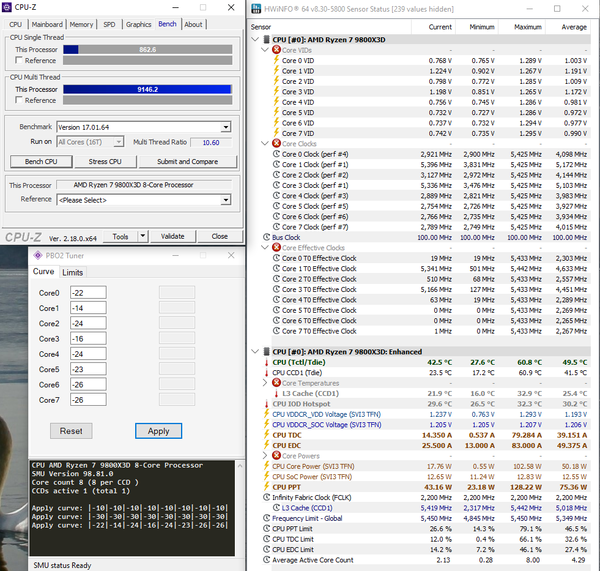The height and width of the screenshot is (571, 600).
Task: Click the Core 0 T0 Effective Clock icon
Action: tap(276, 258)
